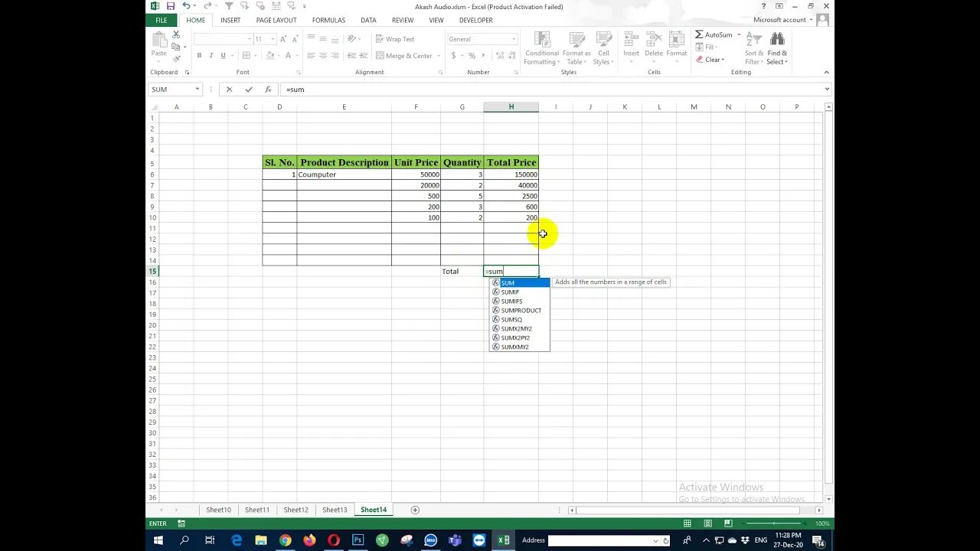Open the font size dropdown
The height and width of the screenshot is (551, 980).
272,39
